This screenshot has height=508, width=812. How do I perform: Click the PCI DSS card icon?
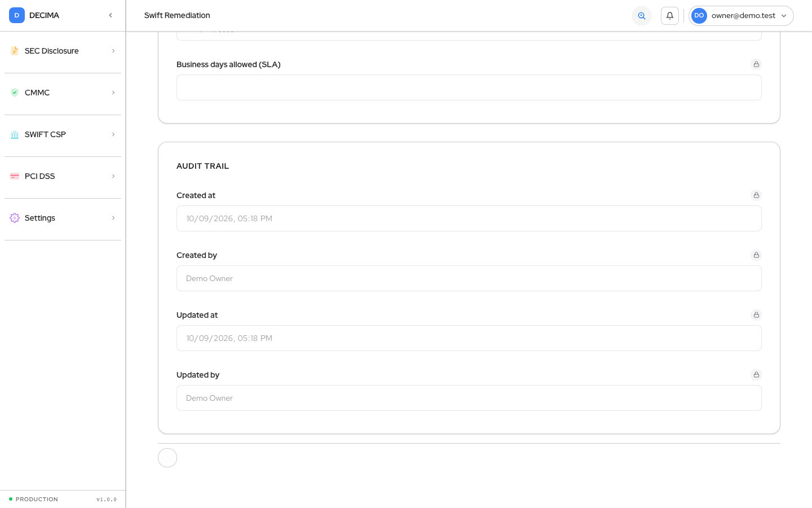15,176
